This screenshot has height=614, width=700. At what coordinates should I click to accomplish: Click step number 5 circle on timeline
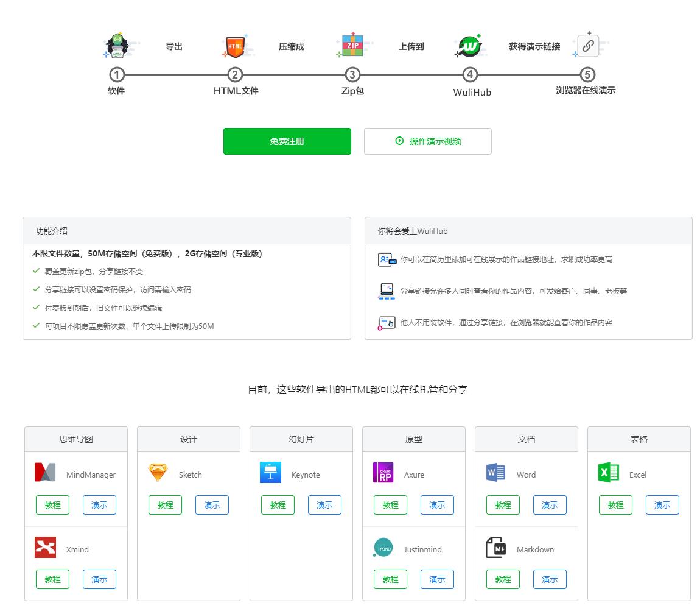(587, 75)
